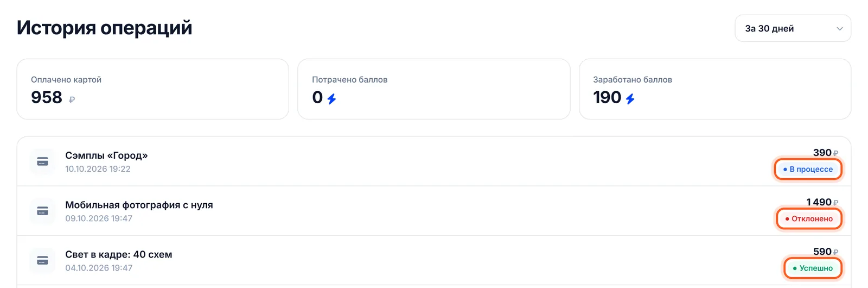The height and width of the screenshot is (288, 868).
Task: Select the Потрачено баллов summary card
Action: (x=434, y=89)
